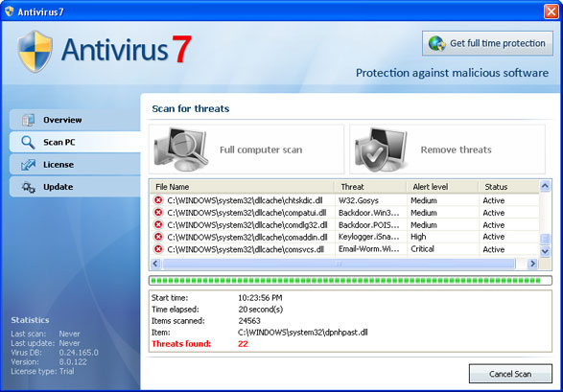Click the Critical alert level cell
563x392 pixels.
(x=422, y=249)
